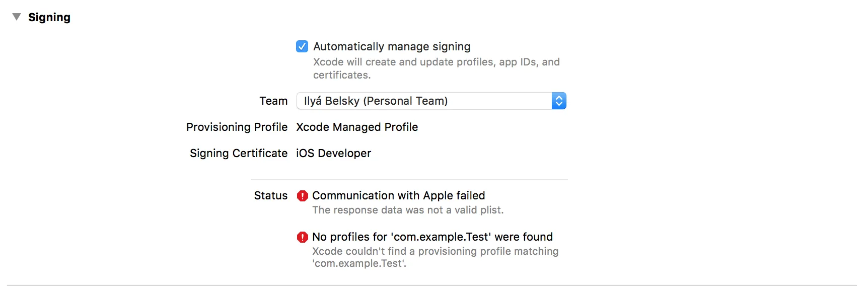Click the Status label
Screen dimensions: 868x289
271,195
